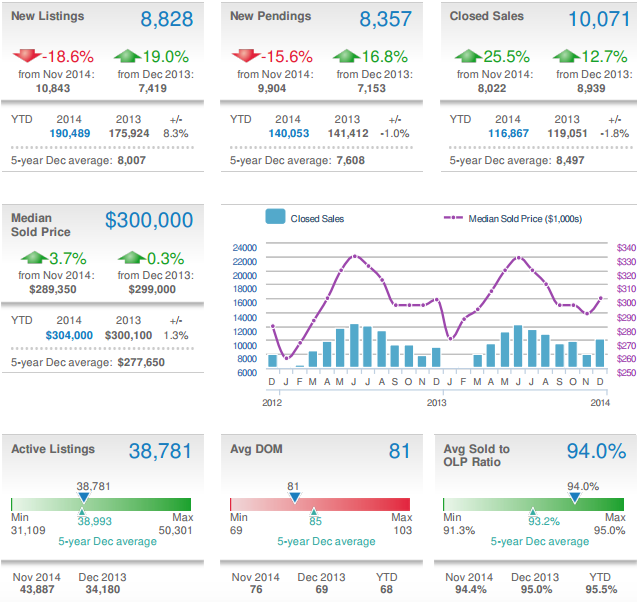This screenshot has width=637, height=602.
Task: Click the 5-year Dec average $277,650
Action: (141, 362)
